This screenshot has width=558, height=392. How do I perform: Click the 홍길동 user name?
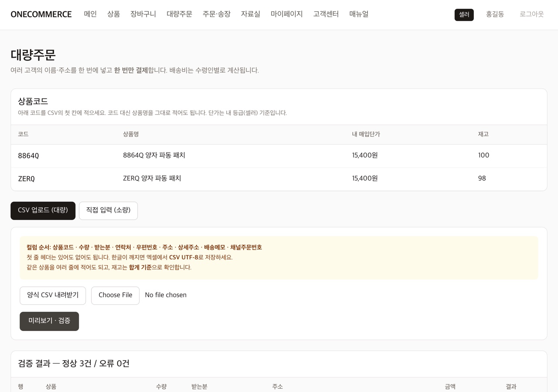pos(495,14)
